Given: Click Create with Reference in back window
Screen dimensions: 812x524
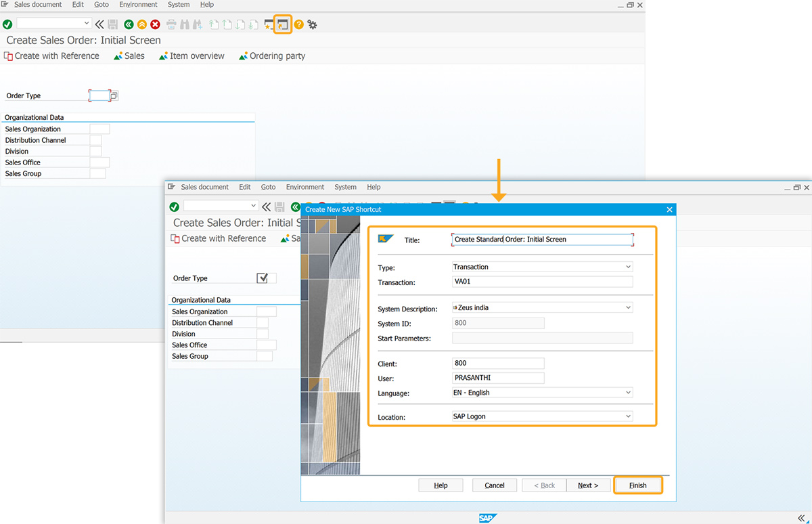Looking at the screenshot, I should click(x=52, y=56).
